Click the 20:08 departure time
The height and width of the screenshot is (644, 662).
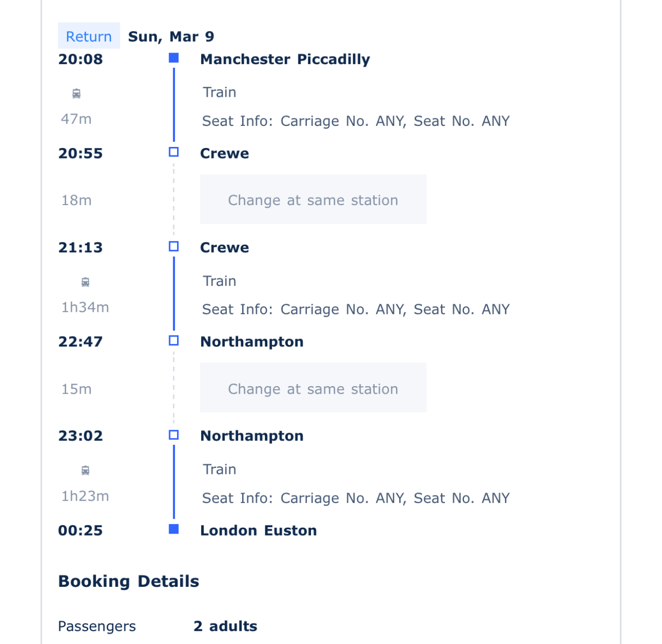[x=80, y=59]
